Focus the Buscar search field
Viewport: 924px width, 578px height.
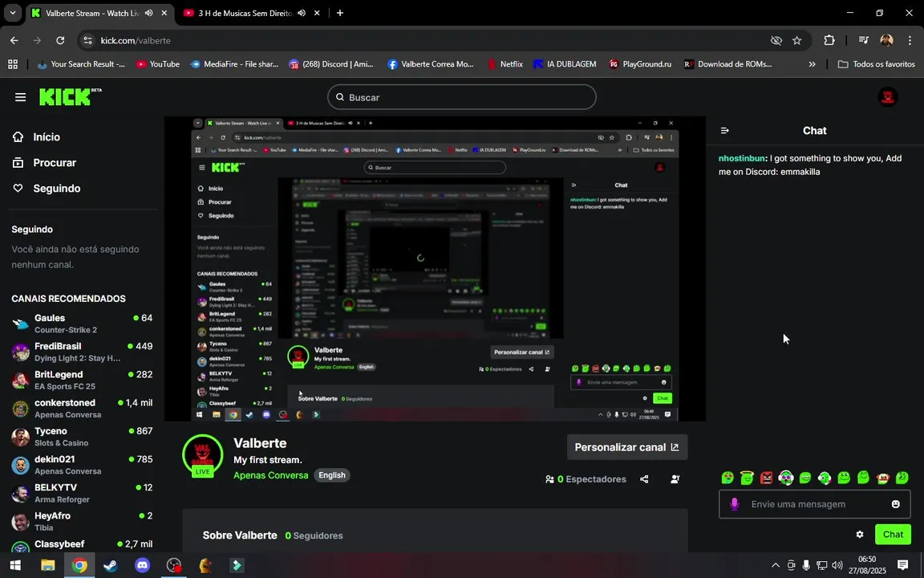[462, 97]
